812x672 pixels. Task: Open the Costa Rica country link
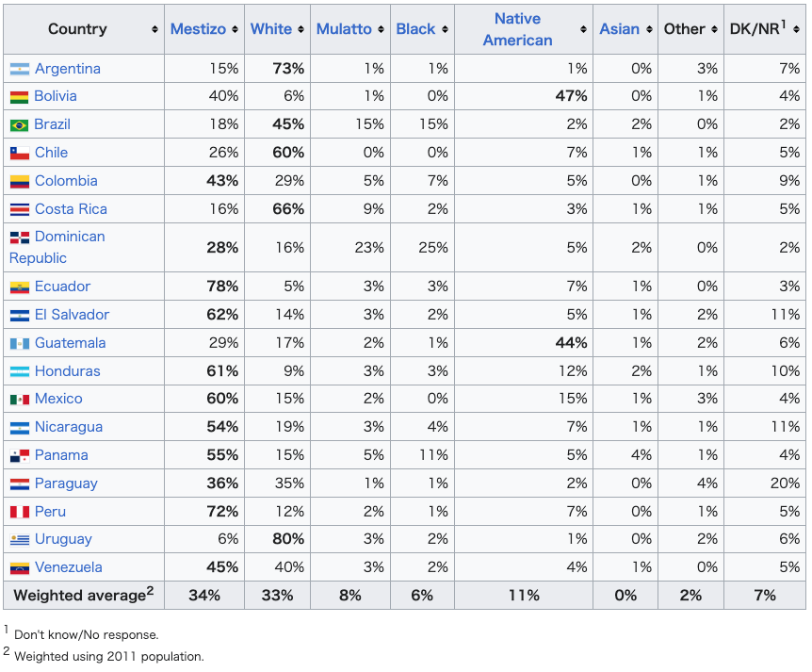pyautogui.click(x=71, y=209)
